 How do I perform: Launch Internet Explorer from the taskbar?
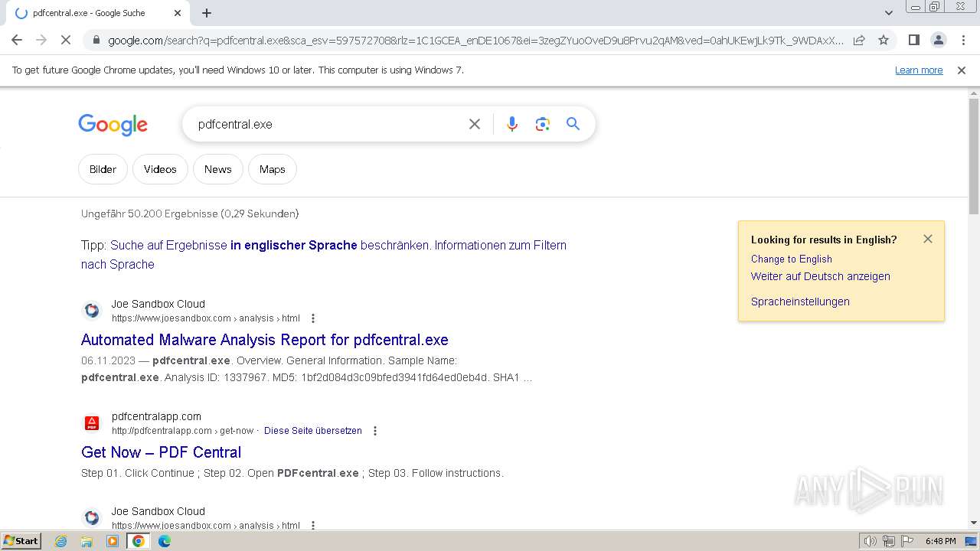(x=61, y=541)
